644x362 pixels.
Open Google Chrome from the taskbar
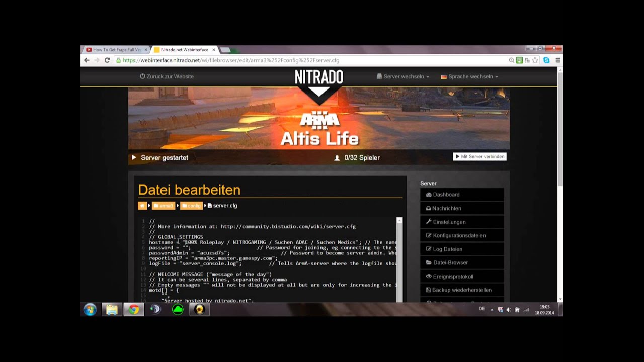pos(134,309)
